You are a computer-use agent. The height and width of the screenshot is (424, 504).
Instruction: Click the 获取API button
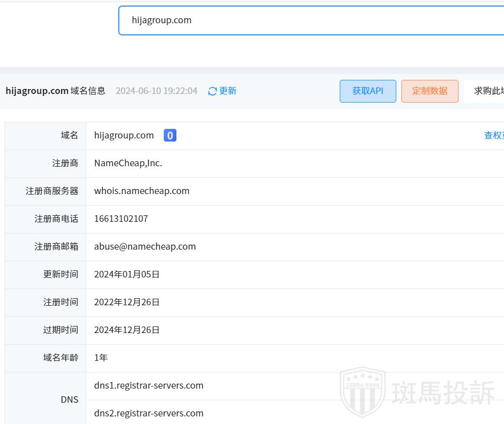click(x=368, y=91)
